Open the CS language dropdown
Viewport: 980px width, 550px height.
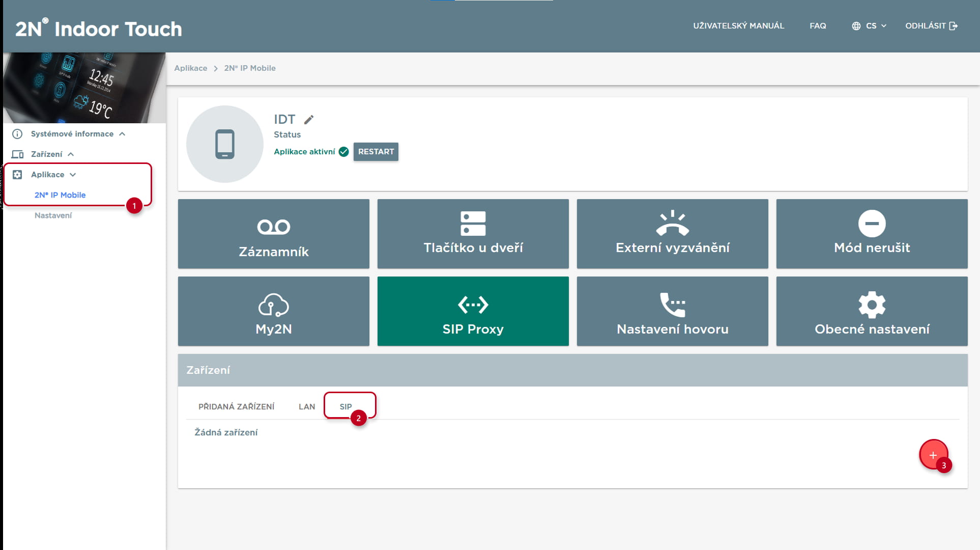pyautogui.click(x=869, y=26)
